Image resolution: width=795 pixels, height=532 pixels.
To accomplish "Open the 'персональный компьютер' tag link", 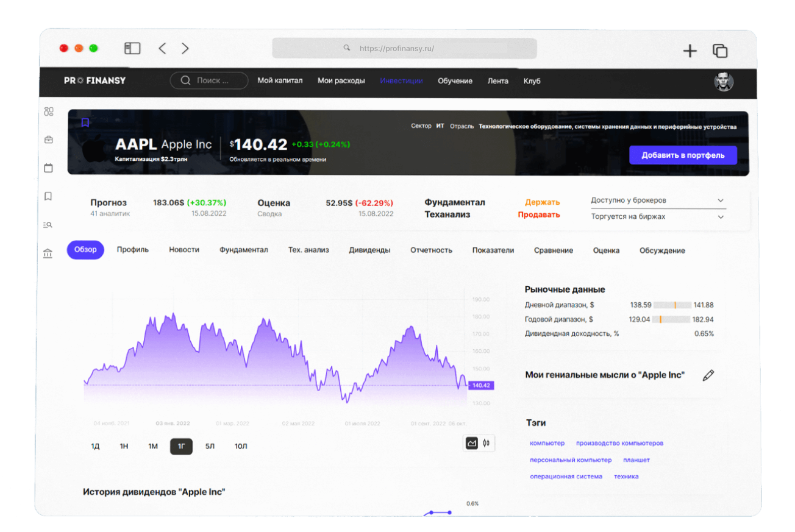I will [571, 460].
